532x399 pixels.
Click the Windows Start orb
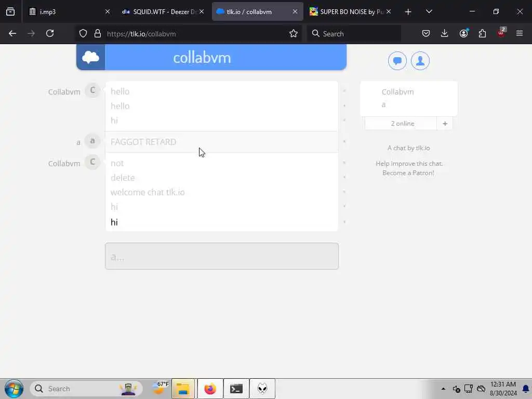(14, 389)
